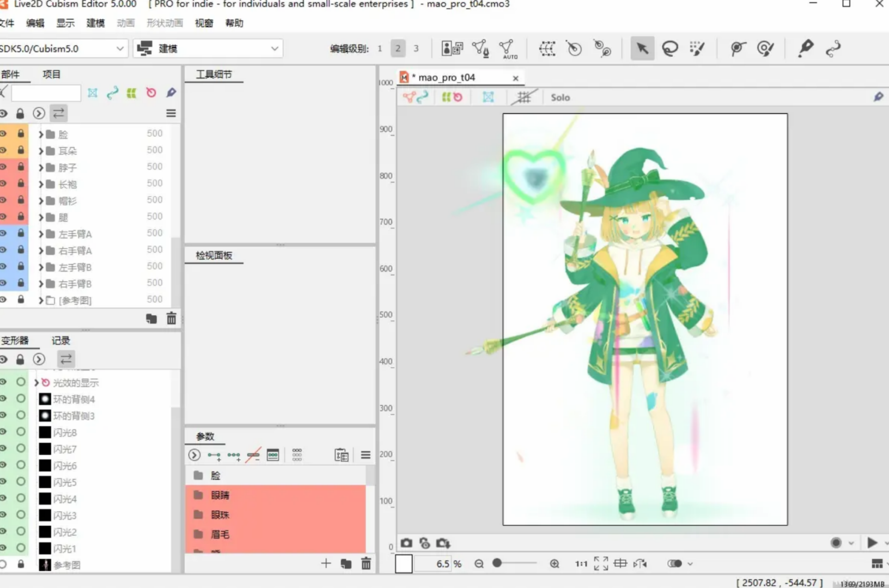Screen dimensions: 889x588
Task: Toggle lock circle for 闪光2
Action: 21,531
